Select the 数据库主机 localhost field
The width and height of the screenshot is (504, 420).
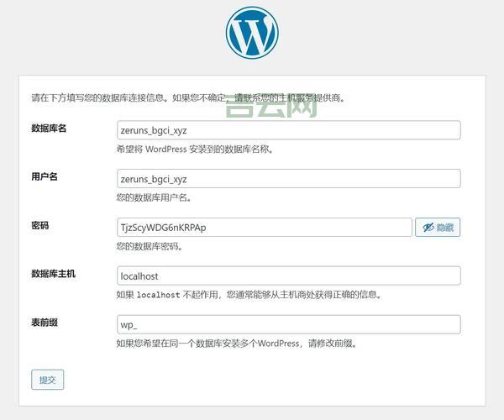[288, 276]
